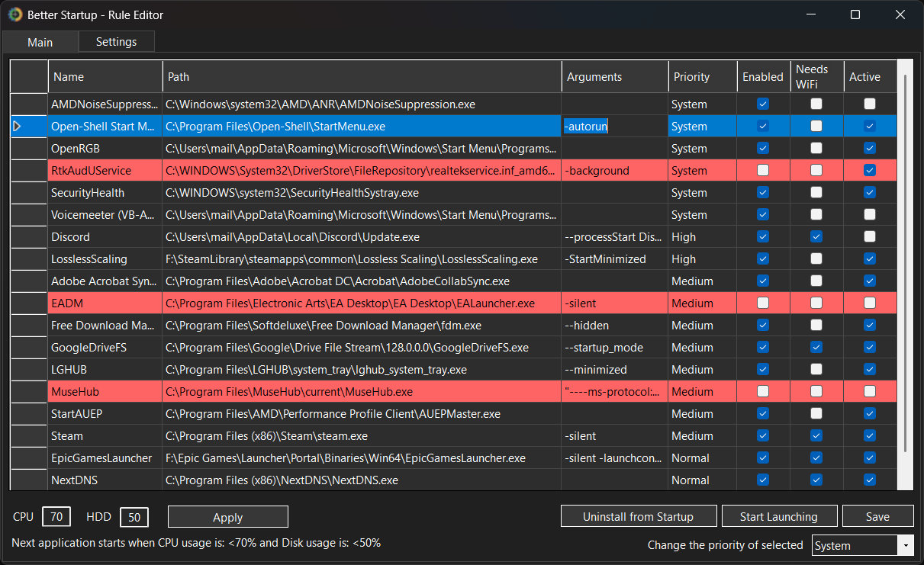Select the SecurityHealth name cell
The width and height of the screenshot is (924, 565).
tap(105, 193)
